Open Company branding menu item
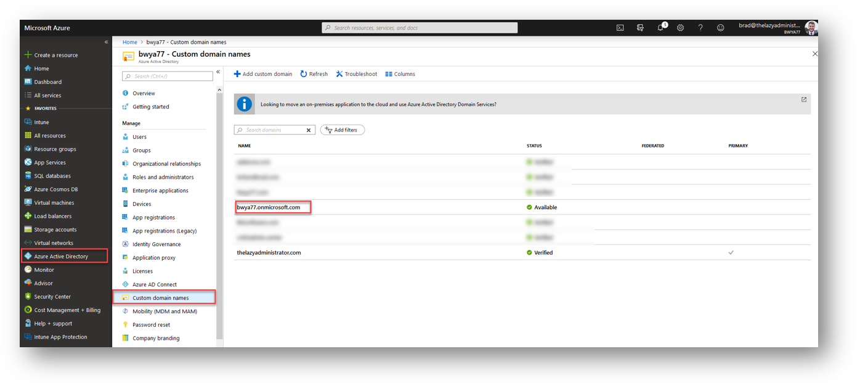 point(156,339)
